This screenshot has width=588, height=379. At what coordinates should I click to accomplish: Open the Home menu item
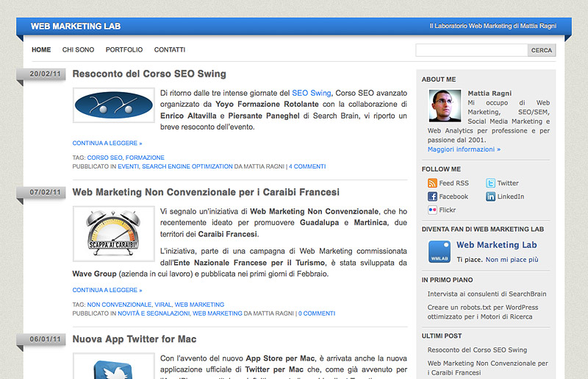pyautogui.click(x=41, y=49)
